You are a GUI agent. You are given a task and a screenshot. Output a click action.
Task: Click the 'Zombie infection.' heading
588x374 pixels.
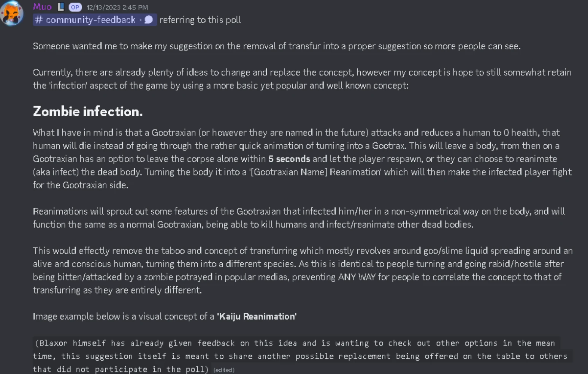pyautogui.click(x=88, y=111)
